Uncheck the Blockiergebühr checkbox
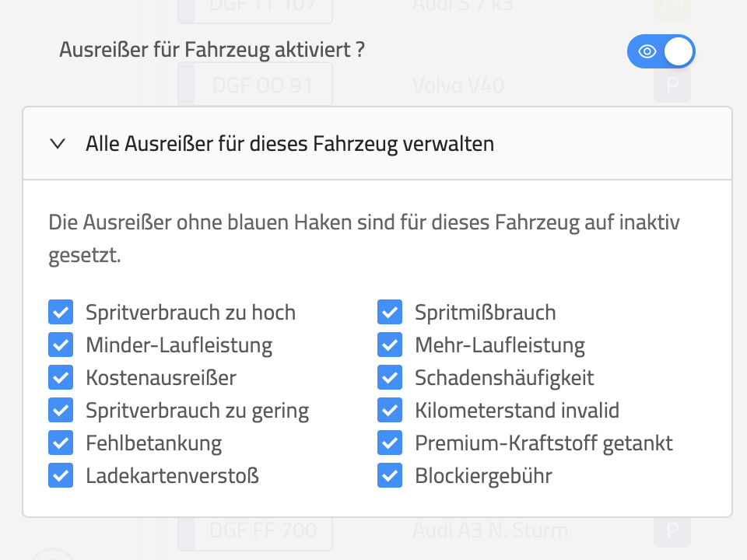The width and height of the screenshot is (747, 560). tap(390, 475)
